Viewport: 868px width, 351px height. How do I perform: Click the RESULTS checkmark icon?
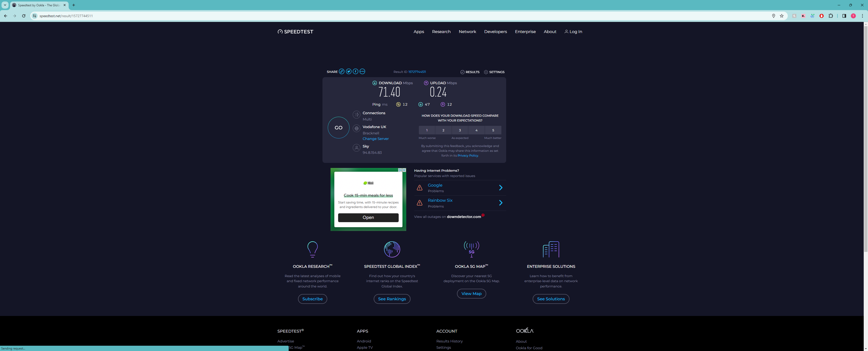point(462,72)
